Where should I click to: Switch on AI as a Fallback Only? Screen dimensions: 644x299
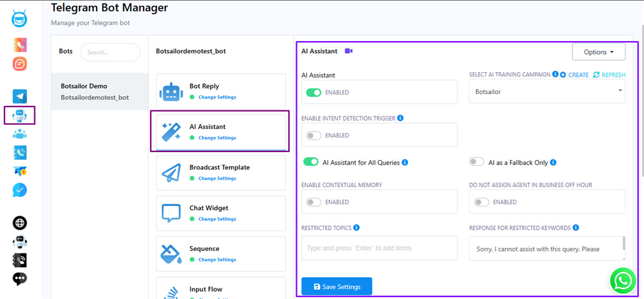[477, 162]
